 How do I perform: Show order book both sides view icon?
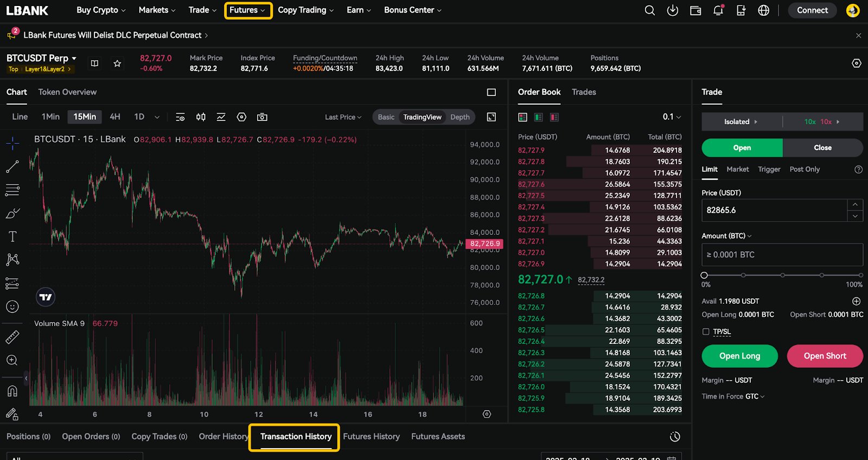pos(523,117)
